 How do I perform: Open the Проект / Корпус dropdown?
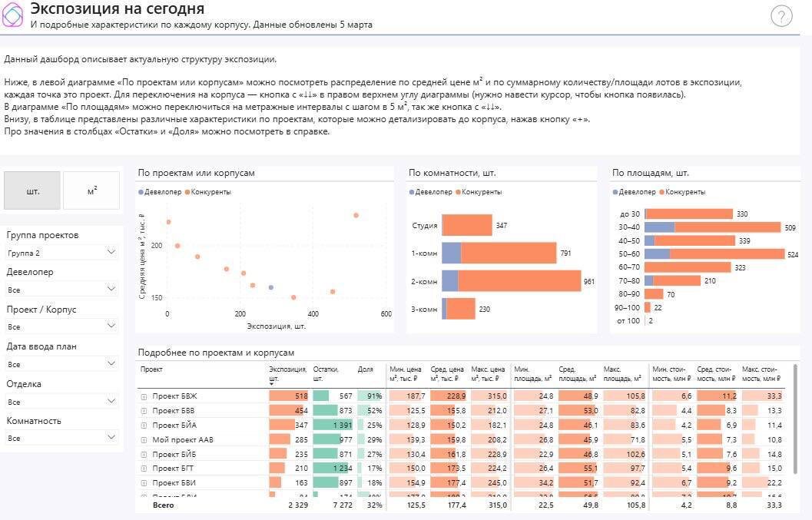[x=61, y=326]
